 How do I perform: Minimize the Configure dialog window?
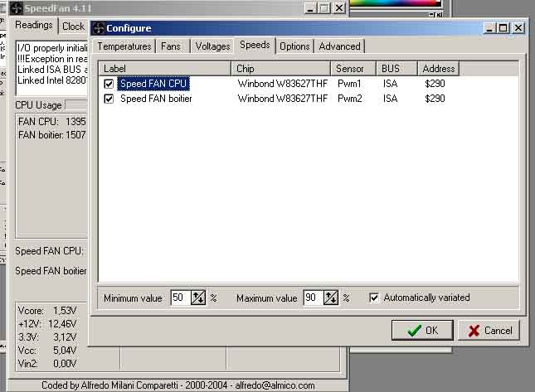(x=489, y=28)
